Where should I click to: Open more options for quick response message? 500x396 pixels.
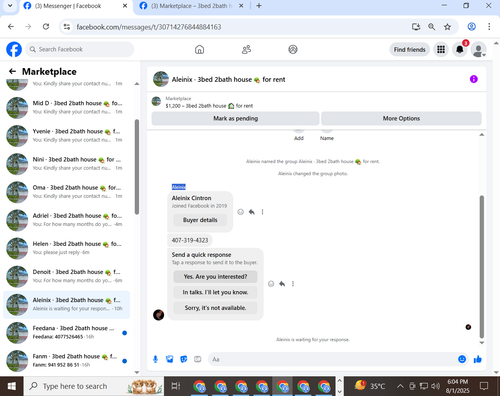tap(293, 284)
